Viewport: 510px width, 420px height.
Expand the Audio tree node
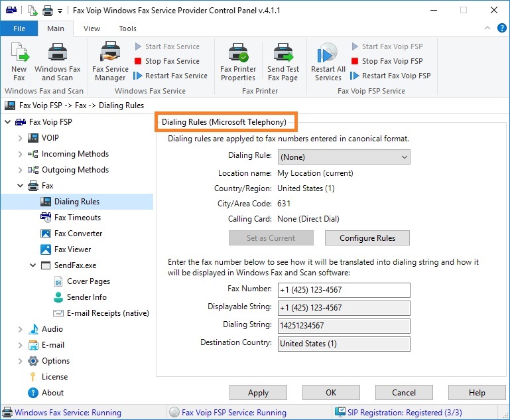coord(20,329)
